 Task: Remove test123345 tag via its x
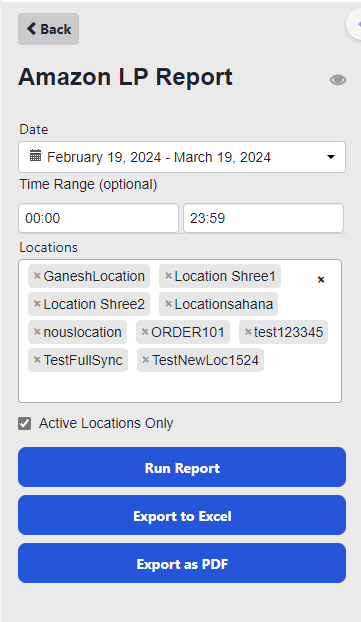click(248, 332)
